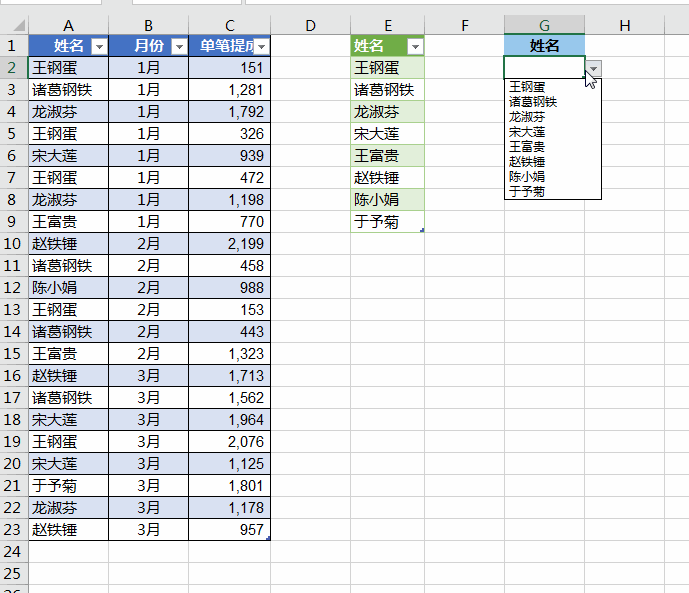Click cell C21 with value 1,801
The height and width of the screenshot is (593, 689).
(229, 485)
